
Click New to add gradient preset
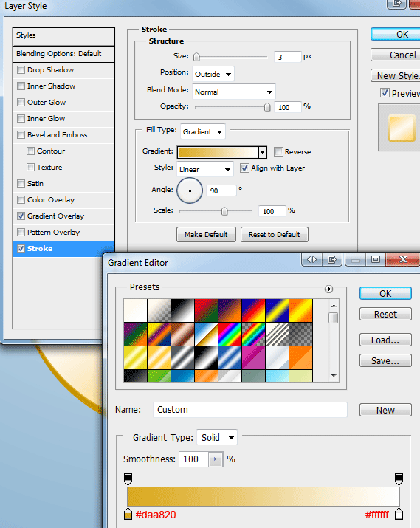tap(385, 410)
